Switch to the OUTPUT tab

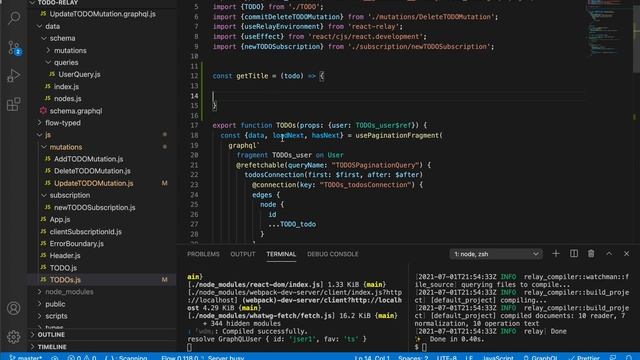(x=243, y=254)
